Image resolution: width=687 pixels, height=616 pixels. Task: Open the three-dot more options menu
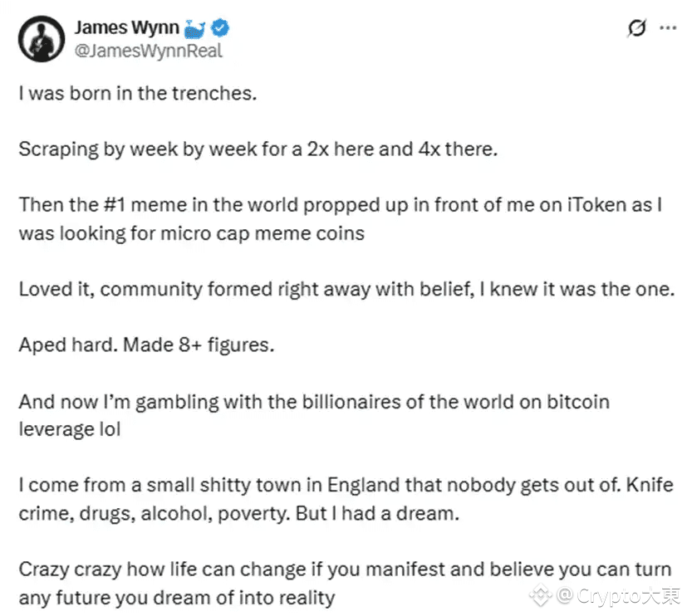click(667, 27)
